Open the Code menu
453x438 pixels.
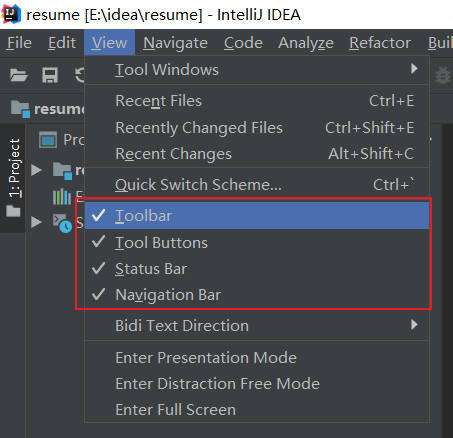click(x=243, y=43)
